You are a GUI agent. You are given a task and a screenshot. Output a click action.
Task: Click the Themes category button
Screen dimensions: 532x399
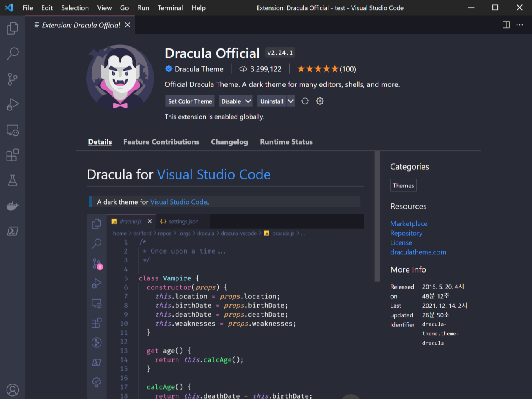pyautogui.click(x=403, y=185)
